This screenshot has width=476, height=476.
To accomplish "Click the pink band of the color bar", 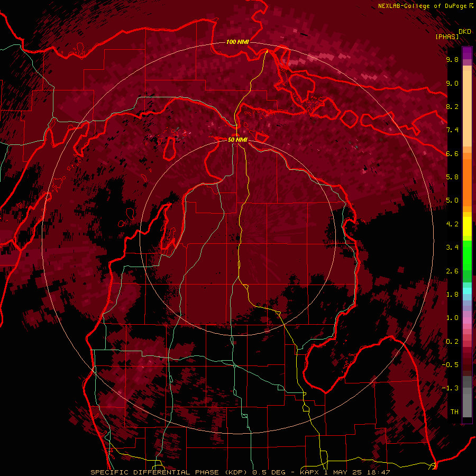I will [x=467, y=321].
